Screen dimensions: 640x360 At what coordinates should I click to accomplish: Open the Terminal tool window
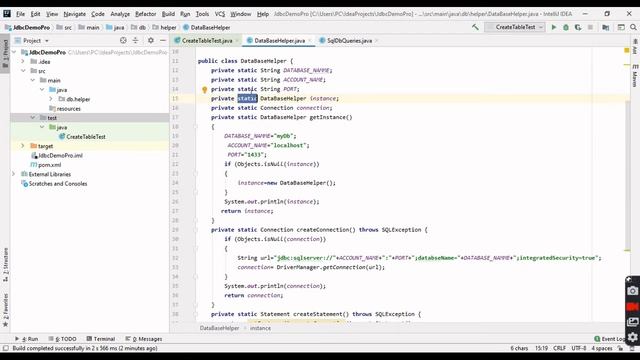coord(101,339)
